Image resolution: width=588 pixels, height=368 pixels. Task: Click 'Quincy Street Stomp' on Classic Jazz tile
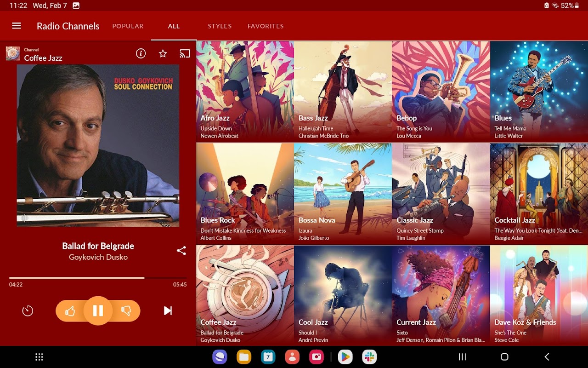[x=420, y=231]
